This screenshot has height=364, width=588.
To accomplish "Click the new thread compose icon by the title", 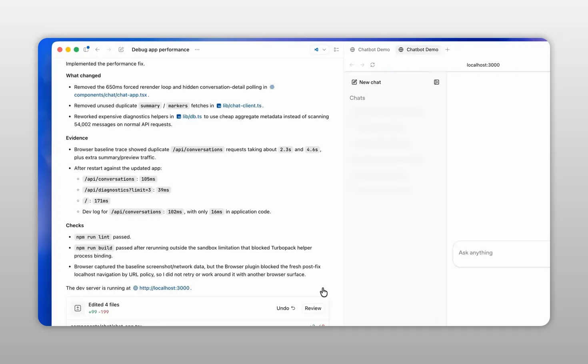I will 121,50.
